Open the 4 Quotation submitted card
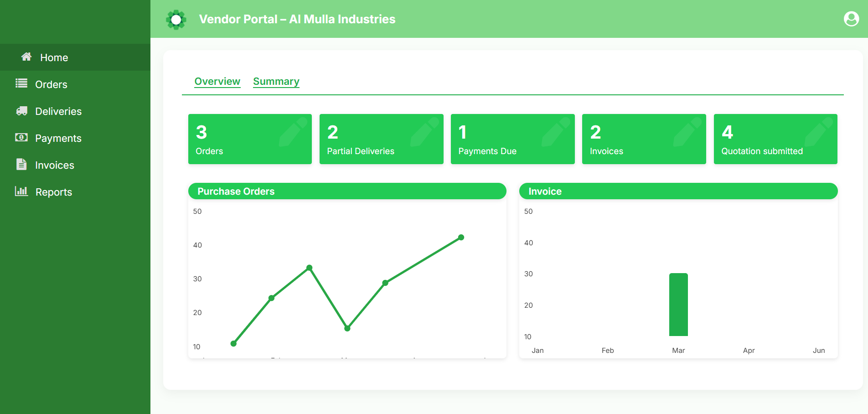The width and height of the screenshot is (868, 414). (x=775, y=139)
